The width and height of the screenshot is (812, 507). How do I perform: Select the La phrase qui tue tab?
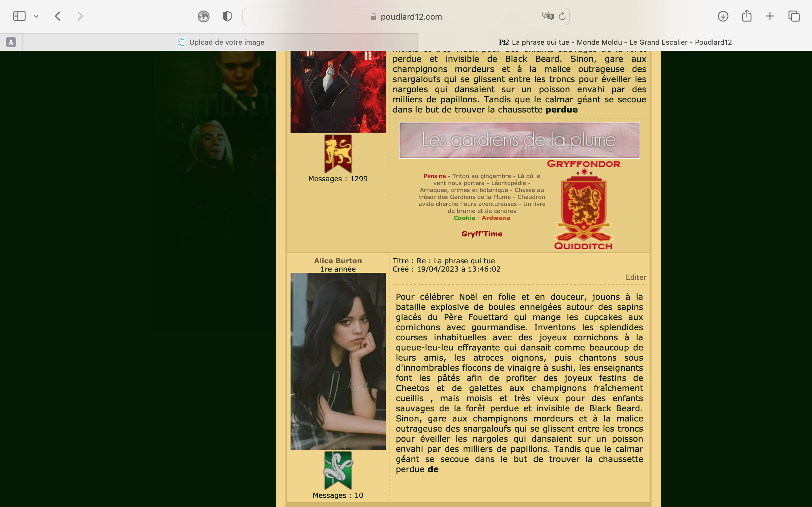(615, 42)
